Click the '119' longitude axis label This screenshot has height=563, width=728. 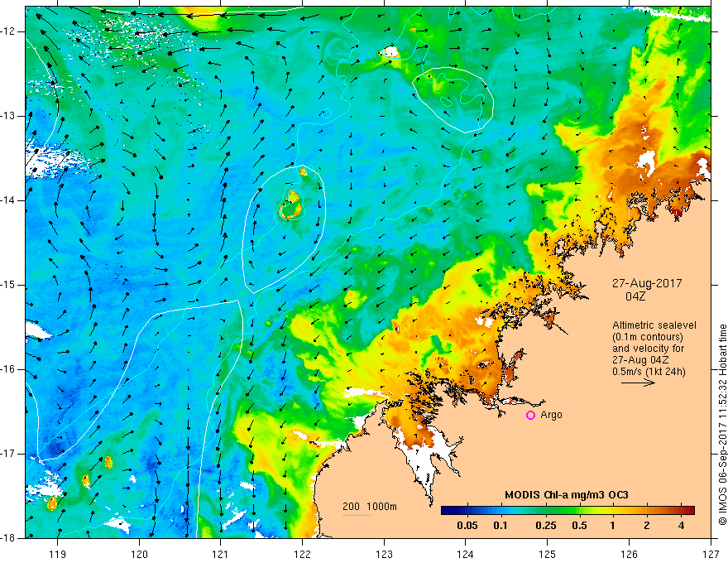click(x=58, y=554)
